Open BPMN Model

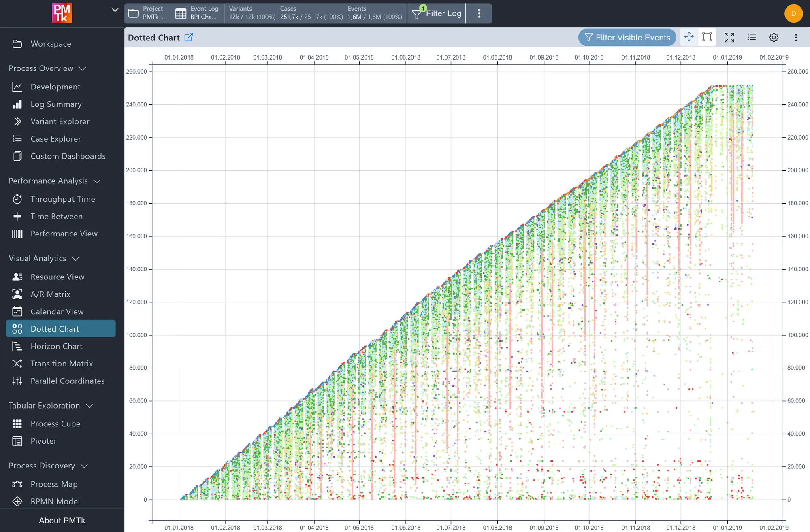coord(61,501)
